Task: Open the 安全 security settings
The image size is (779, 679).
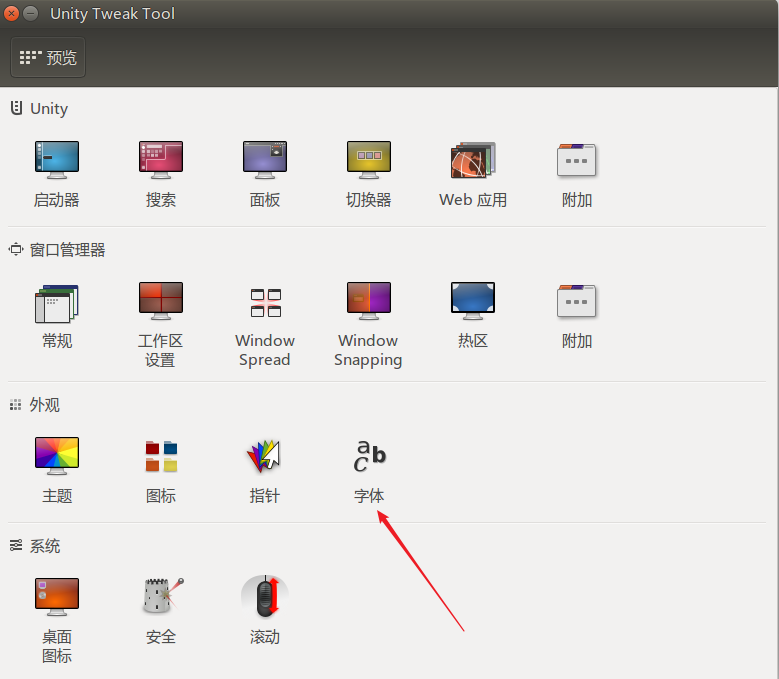Action: pyautogui.click(x=160, y=611)
